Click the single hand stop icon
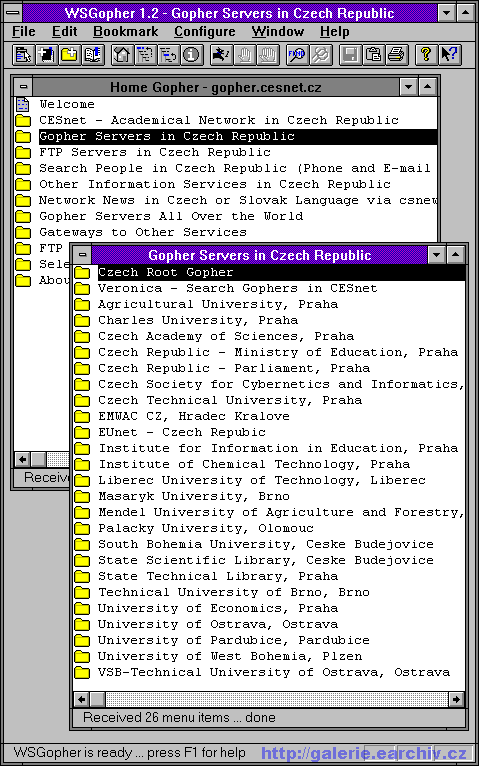 click(x=244, y=55)
